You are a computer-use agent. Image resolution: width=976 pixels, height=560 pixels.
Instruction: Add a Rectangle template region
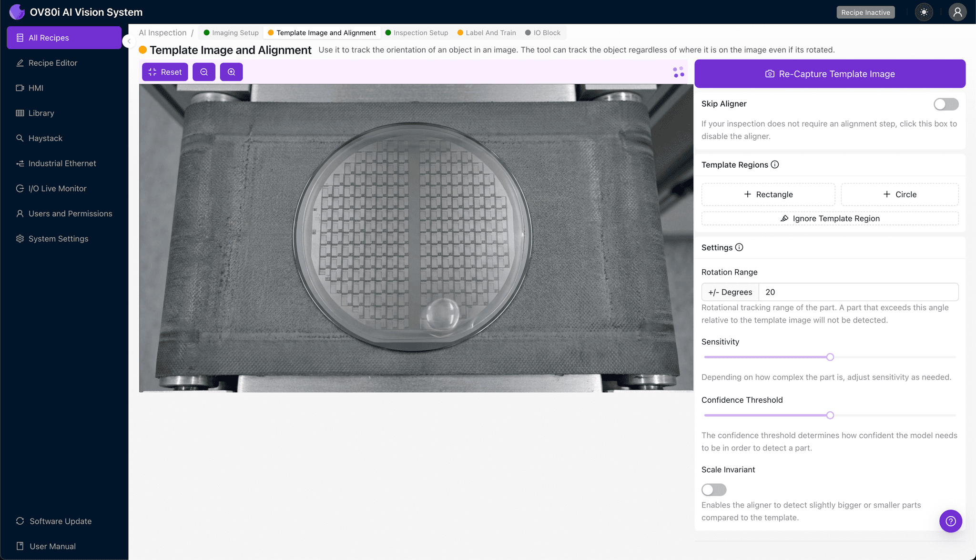coord(768,194)
